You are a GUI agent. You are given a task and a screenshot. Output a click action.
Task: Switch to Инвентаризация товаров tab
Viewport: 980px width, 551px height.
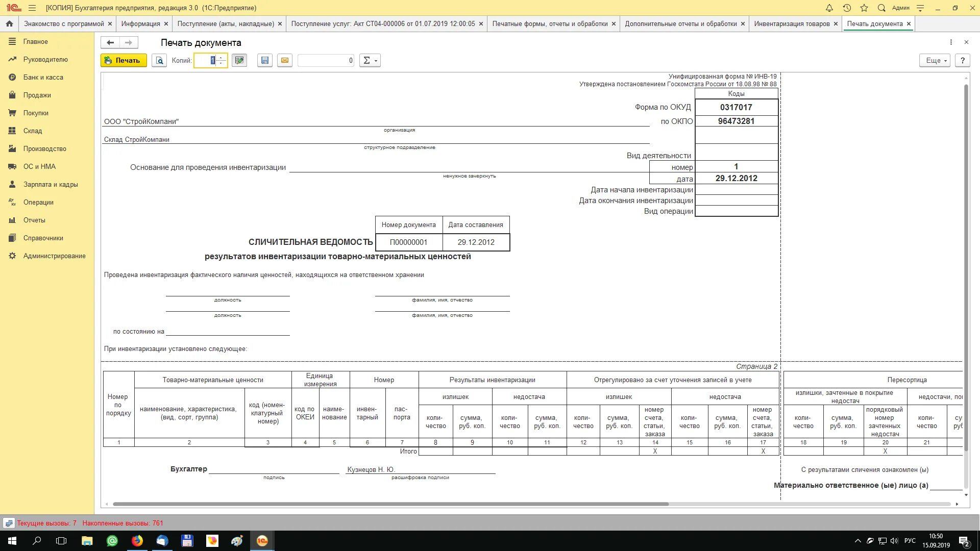[792, 23]
